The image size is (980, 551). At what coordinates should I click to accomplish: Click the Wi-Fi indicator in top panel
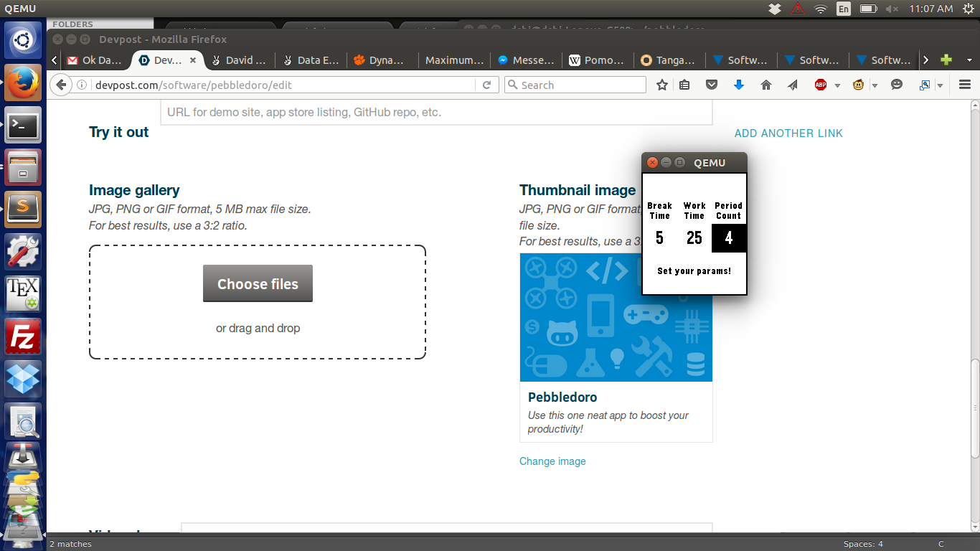tap(821, 9)
